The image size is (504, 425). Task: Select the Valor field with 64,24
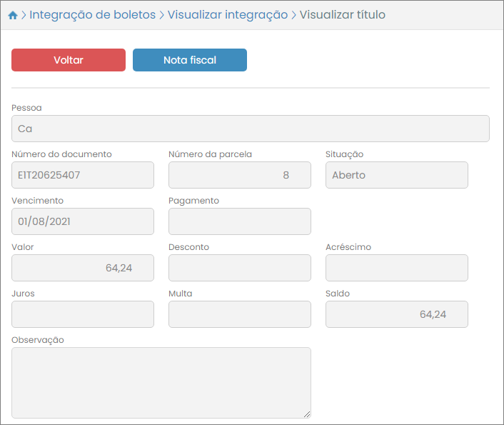(83, 268)
